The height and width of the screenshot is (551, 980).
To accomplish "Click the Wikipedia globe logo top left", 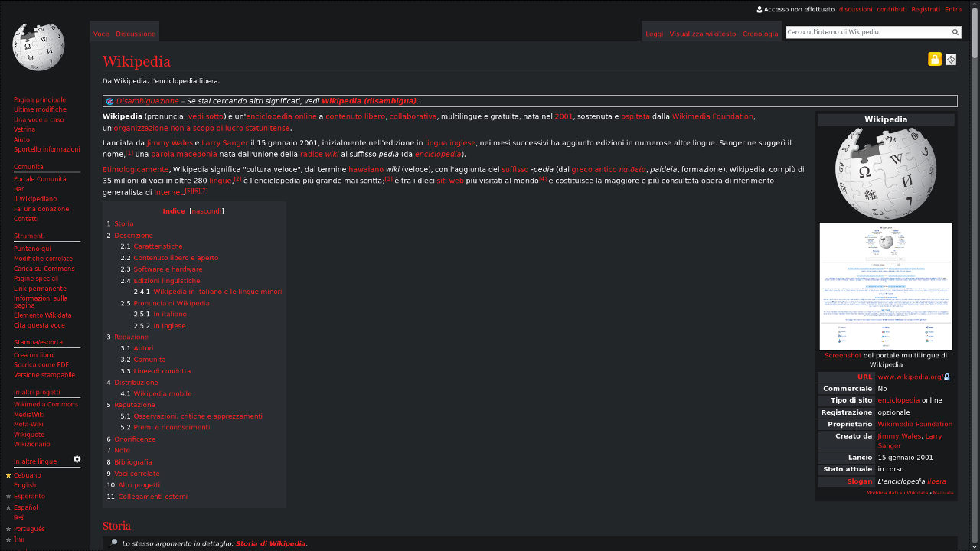I will click(x=38, y=46).
